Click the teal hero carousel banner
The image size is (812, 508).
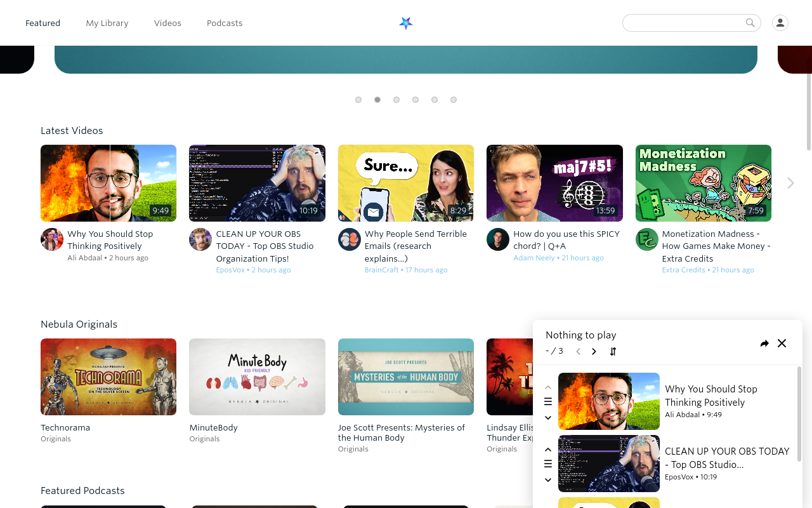tap(406, 59)
